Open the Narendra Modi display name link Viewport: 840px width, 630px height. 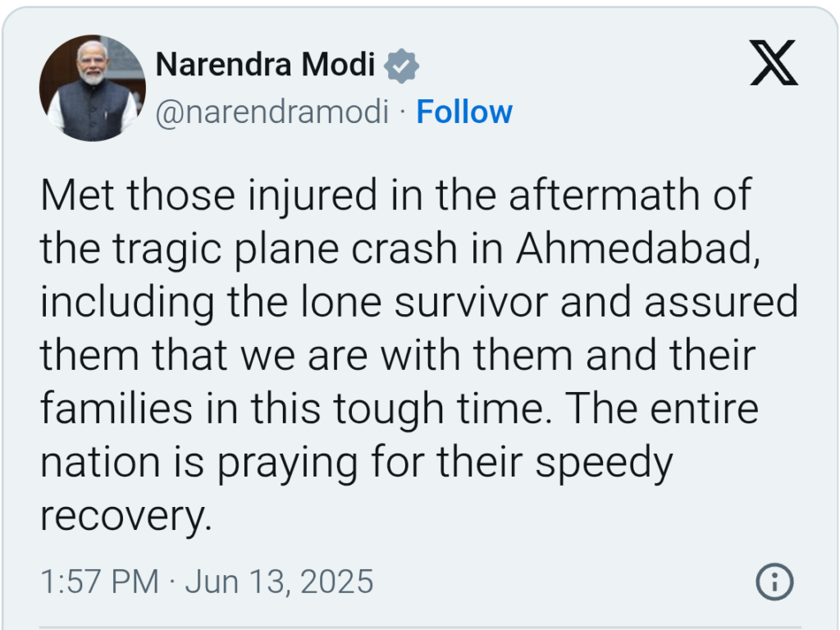point(265,65)
